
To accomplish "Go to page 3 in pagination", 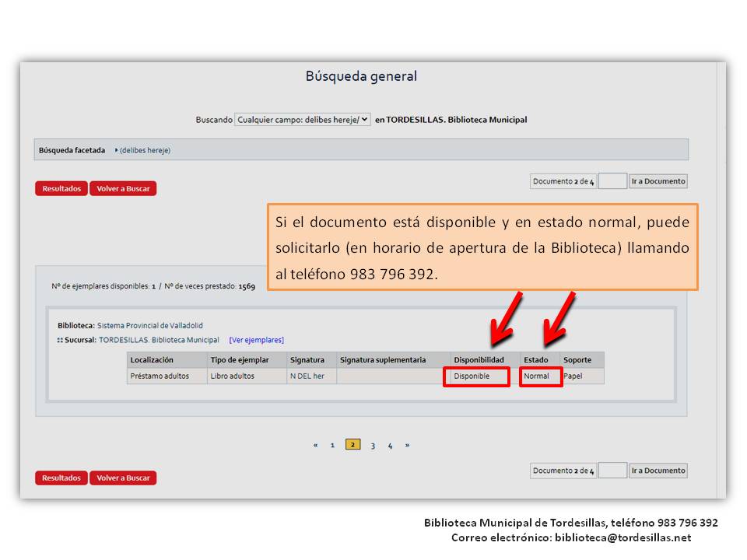I will [x=373, y=446].
